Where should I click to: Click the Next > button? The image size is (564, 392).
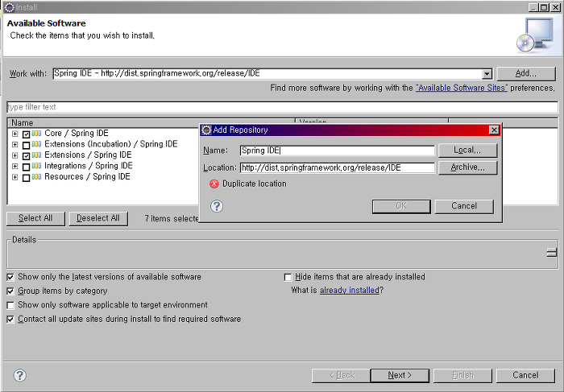point(400,375)
